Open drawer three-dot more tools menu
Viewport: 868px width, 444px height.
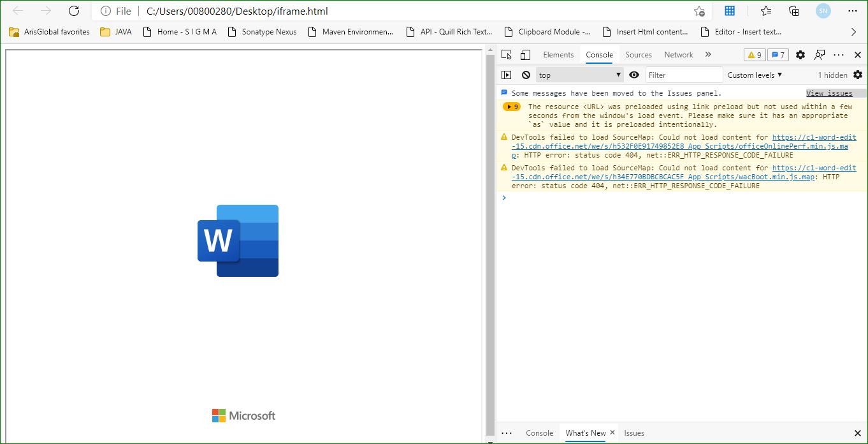(x=507, y=433)
